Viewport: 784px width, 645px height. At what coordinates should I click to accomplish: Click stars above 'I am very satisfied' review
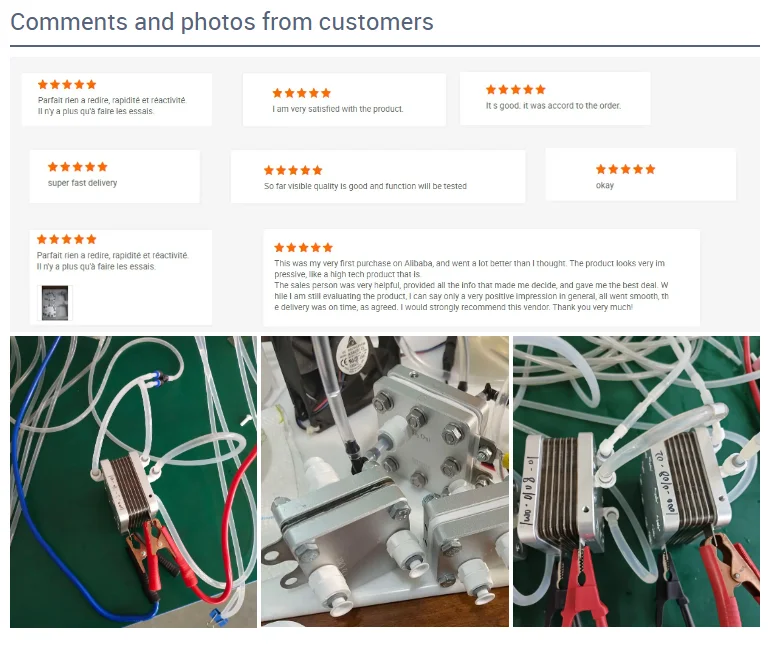pyautogui.click(x=302, y=93)
